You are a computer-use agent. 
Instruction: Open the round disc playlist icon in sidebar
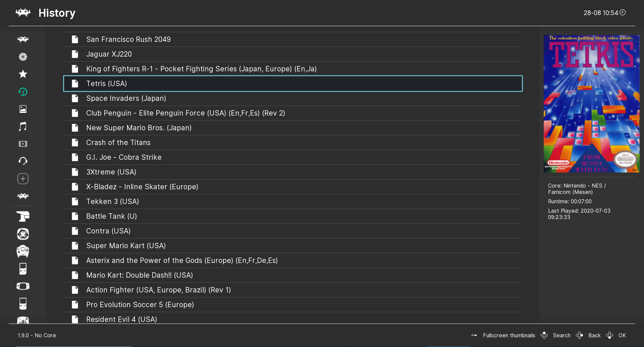23,234
